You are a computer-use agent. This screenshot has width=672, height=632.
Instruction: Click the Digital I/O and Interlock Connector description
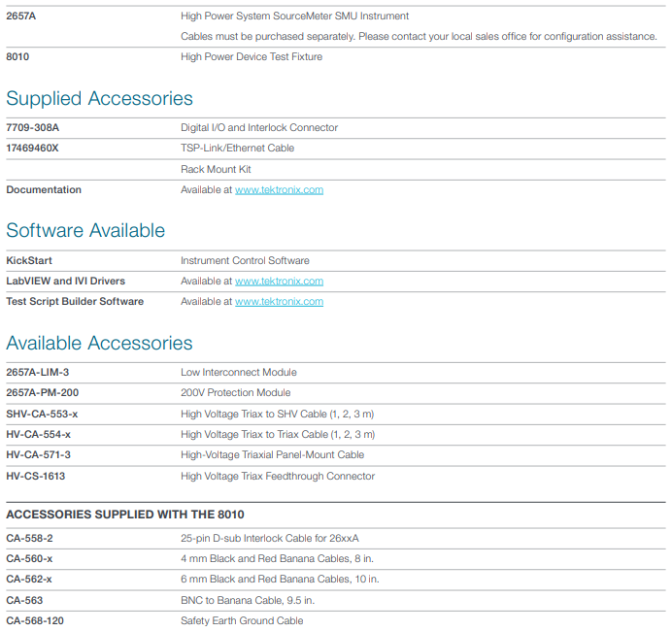pos(259,128)
